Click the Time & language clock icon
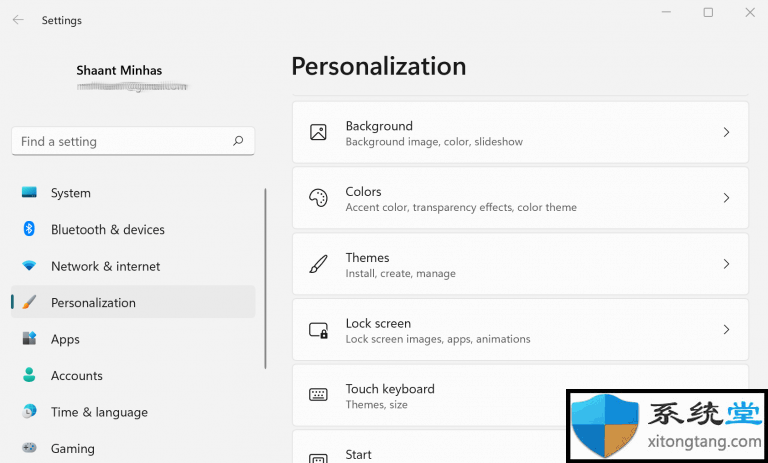Viewport: 768px width, 463px height. 29,412
